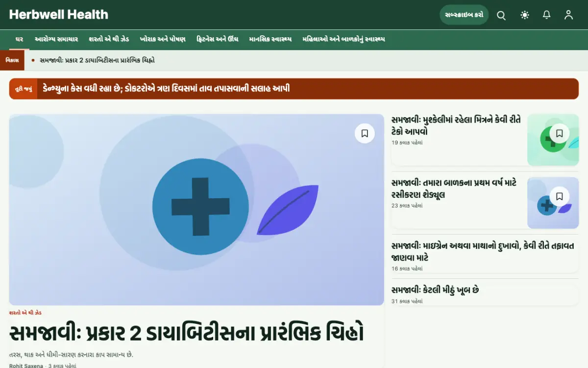Click the 16 કલાક પહેલાં timestamp
This screenshot has width=588, height=368.
[x=407, y=268]
